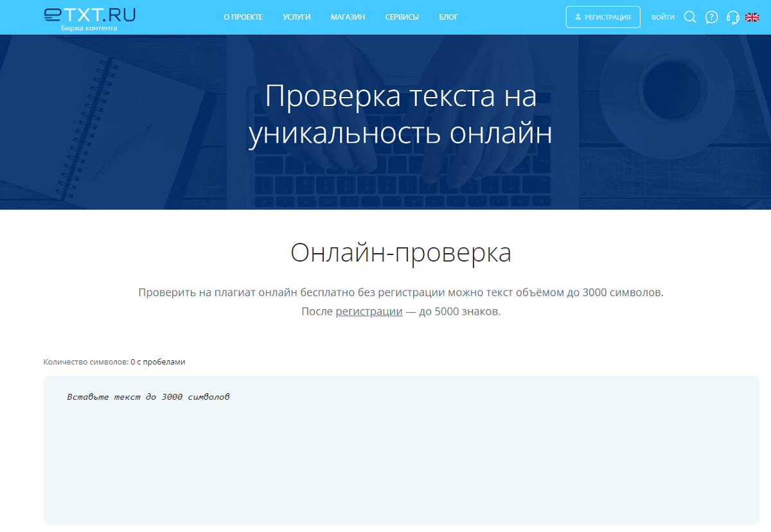Open the УСЛУГИ menu item
Viewport: 771px width, 532px height.
(x=296, y=17)
